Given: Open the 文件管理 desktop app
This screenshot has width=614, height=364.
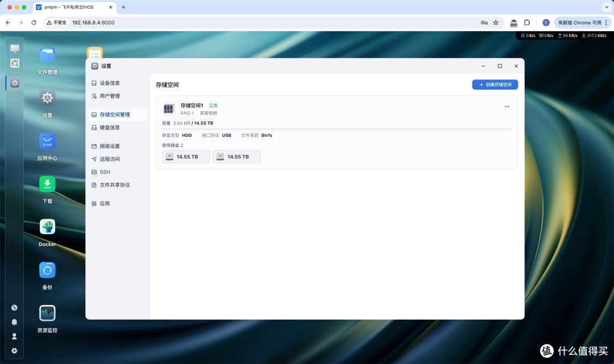Looking at the screenshot, I should (x=47, y=55).
